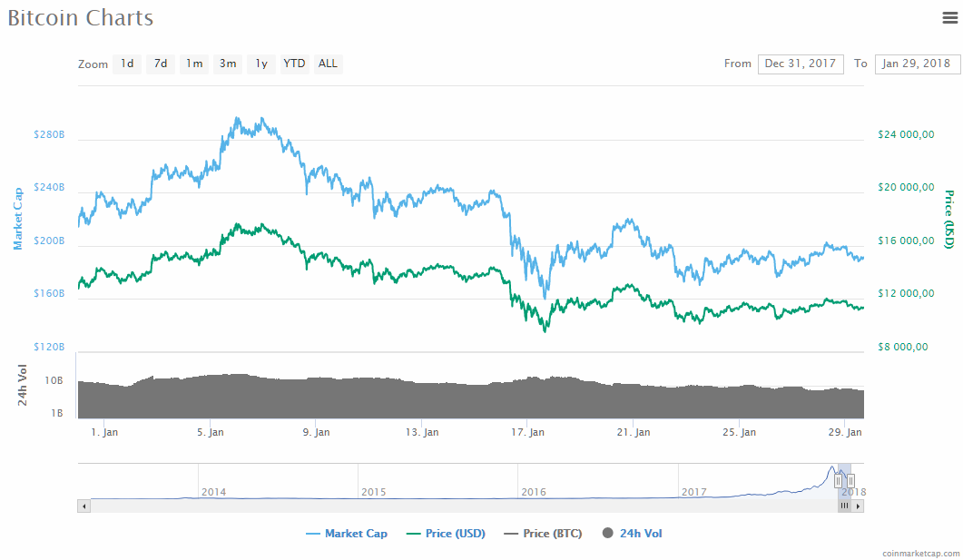Click navigator scrollbar left arrow
Image resolution: width=963 pixels, height=560 pixels.
point(84,506)
